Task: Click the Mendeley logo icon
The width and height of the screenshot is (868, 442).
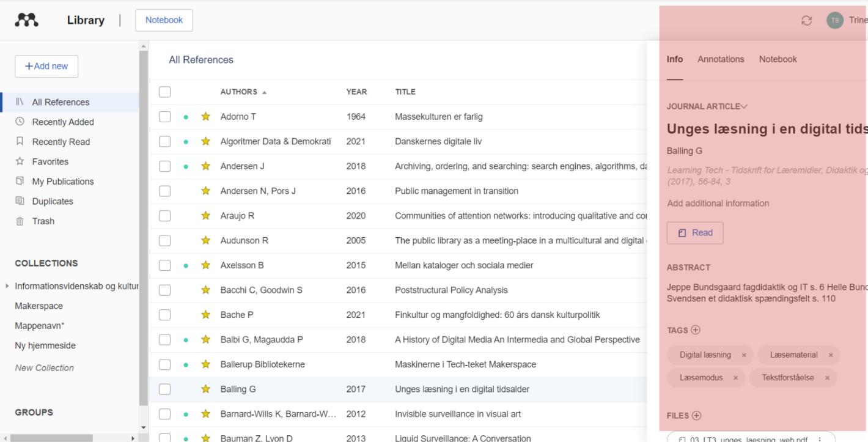Action: point(26,20)
